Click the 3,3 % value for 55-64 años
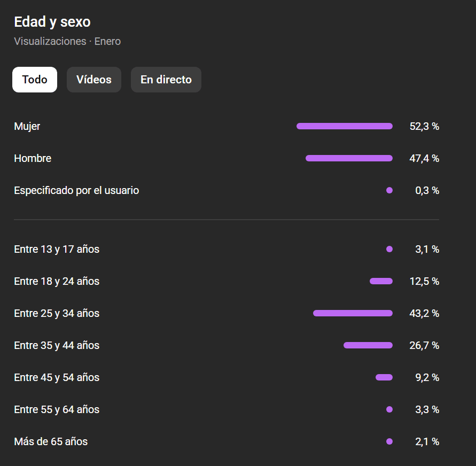Image resolution: width=476 pixels, height=466 pixels. pos(426,409)
